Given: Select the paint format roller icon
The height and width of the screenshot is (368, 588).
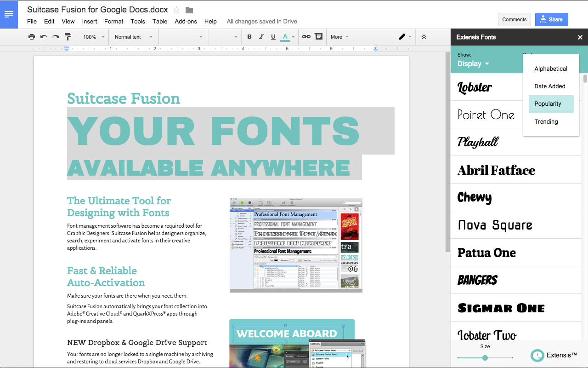Looking at the screenshot, I should coord(68,37).
